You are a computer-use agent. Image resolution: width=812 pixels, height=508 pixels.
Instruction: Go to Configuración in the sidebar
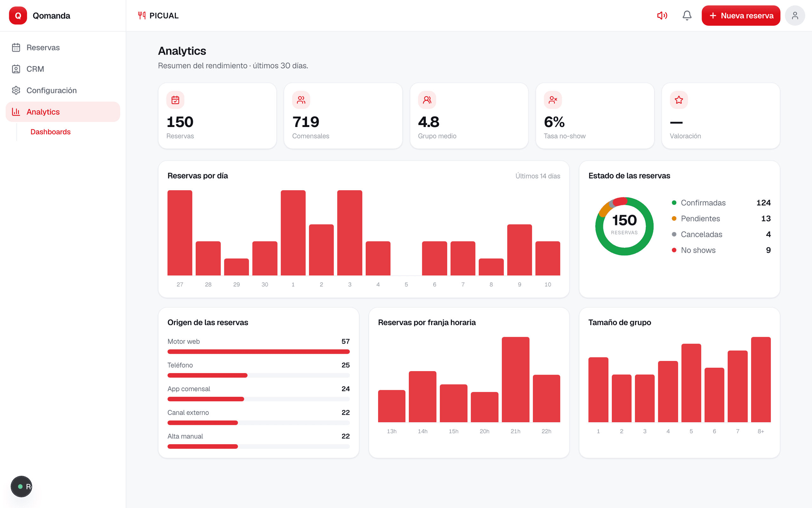tap(63, 90)
